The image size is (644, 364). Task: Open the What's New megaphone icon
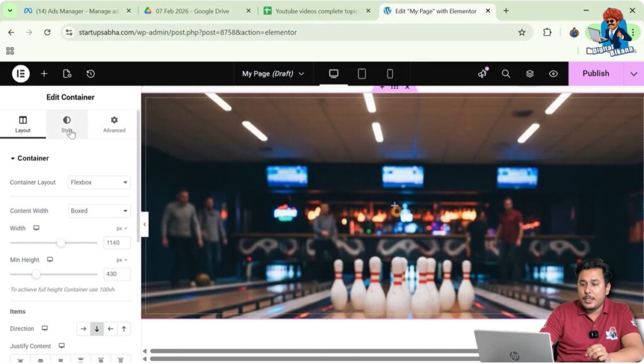click(x=482, y=74)
